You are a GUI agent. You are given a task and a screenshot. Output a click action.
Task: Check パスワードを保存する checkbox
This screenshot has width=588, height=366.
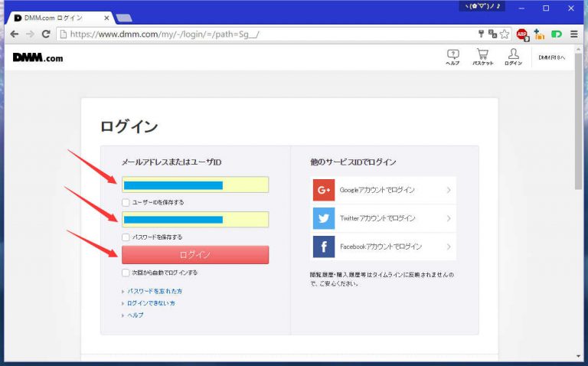pos(126,237)
